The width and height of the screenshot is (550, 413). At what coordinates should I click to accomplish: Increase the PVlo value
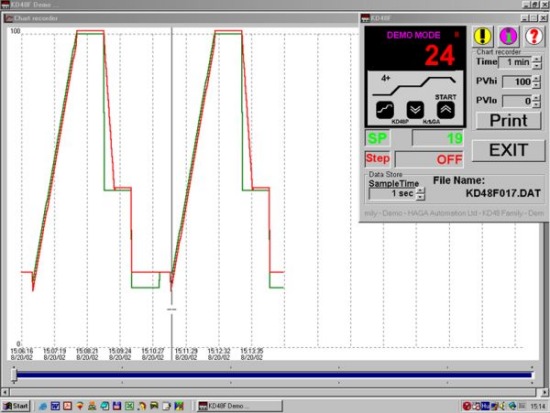tap(536, 98)
